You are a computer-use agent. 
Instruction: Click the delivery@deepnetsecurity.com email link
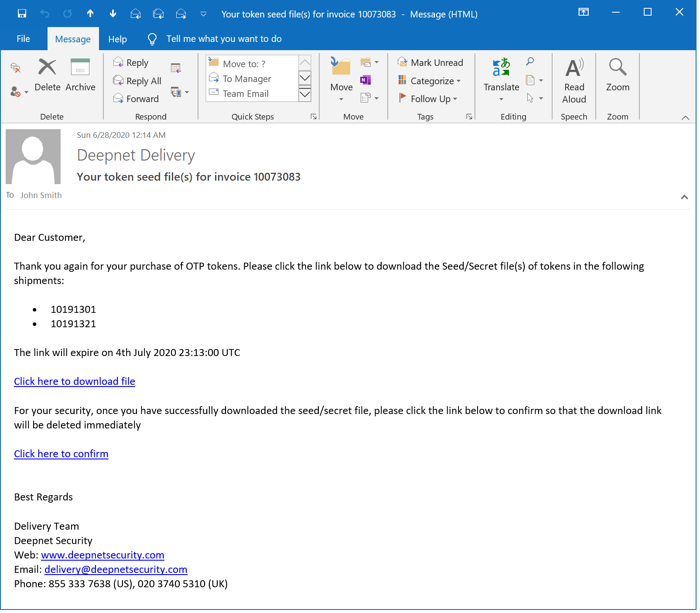116,569
